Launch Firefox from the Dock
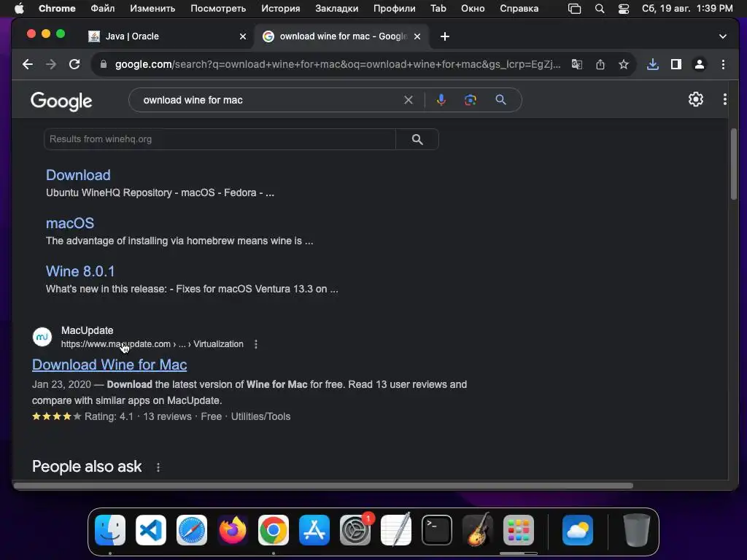 [x=233, y=530]
